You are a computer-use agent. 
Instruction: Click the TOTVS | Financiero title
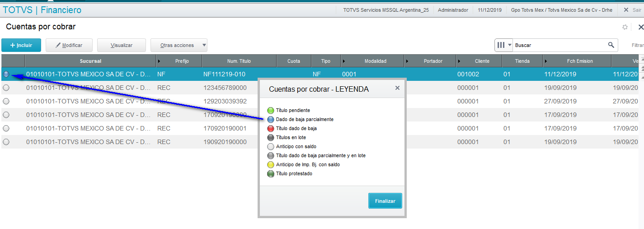42,9
